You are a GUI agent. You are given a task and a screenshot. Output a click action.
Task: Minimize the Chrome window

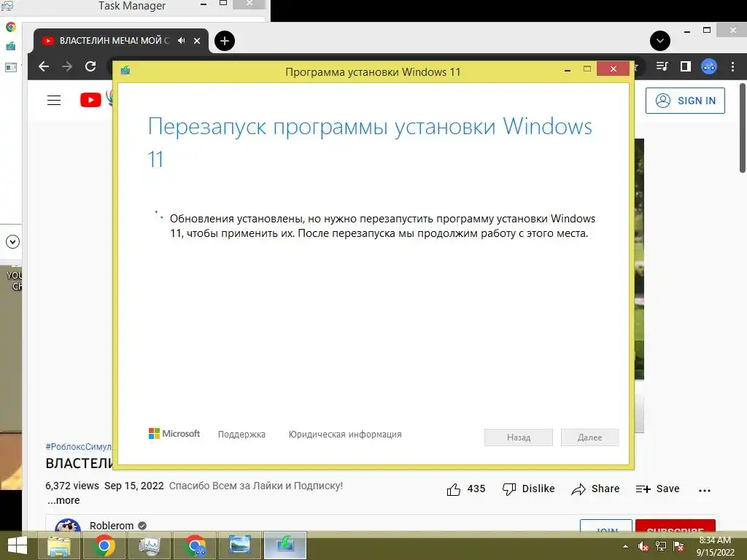pos(687,31)
